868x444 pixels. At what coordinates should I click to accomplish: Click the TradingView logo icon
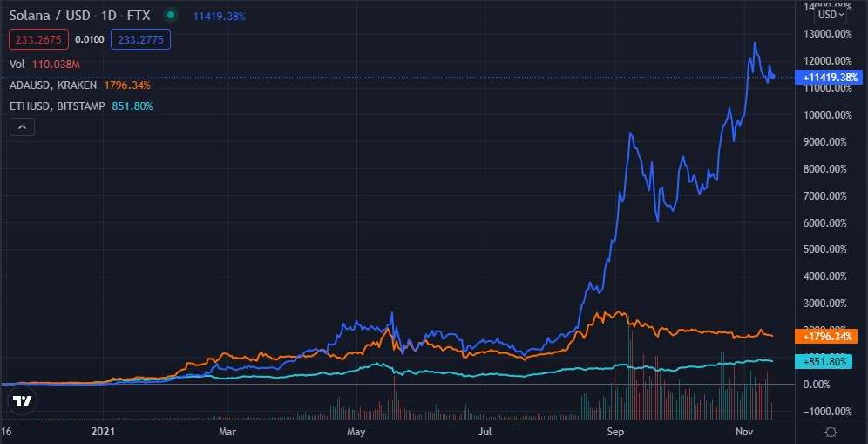click(22, 400)
